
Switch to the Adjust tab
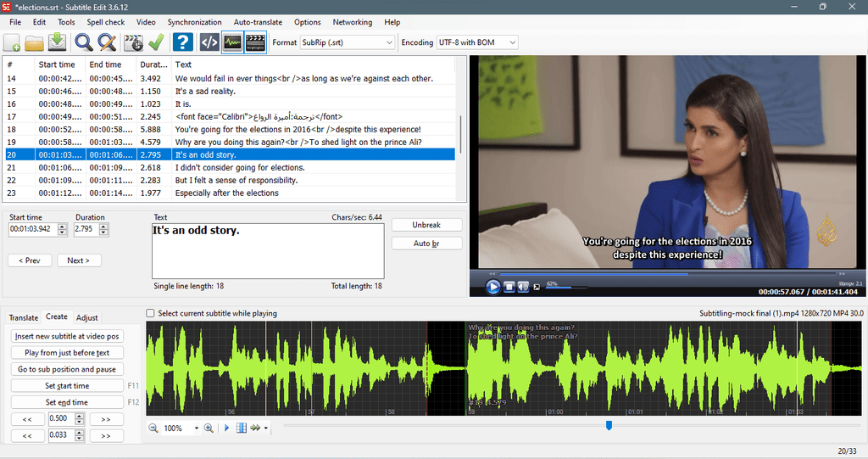point(87,317)
